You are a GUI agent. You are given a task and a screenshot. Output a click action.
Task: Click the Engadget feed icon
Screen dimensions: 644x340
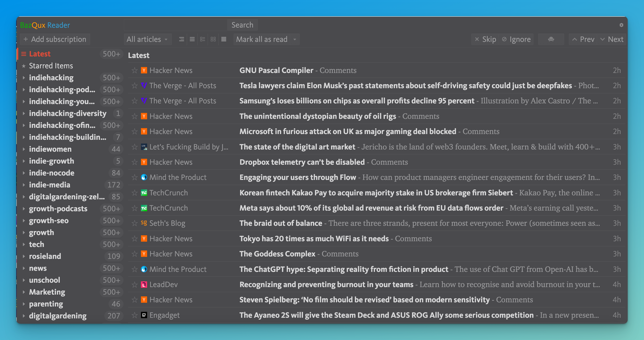144,315
